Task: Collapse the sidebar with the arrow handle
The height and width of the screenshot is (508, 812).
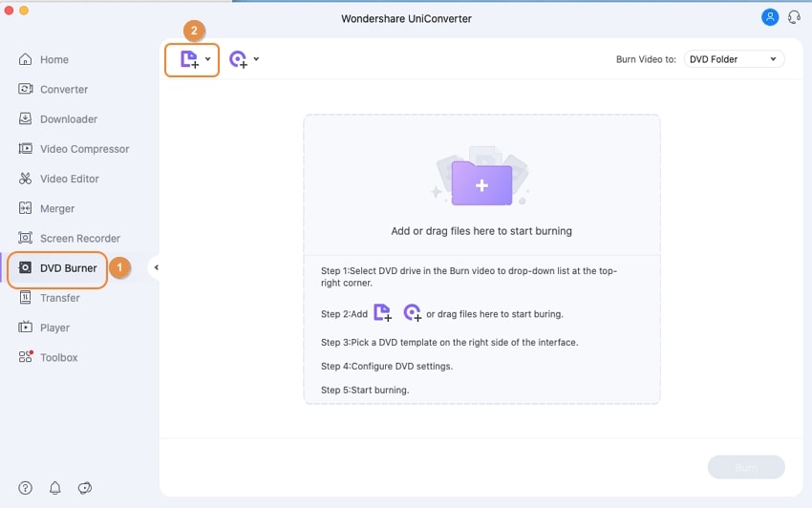Action: (x=156, y=267)
